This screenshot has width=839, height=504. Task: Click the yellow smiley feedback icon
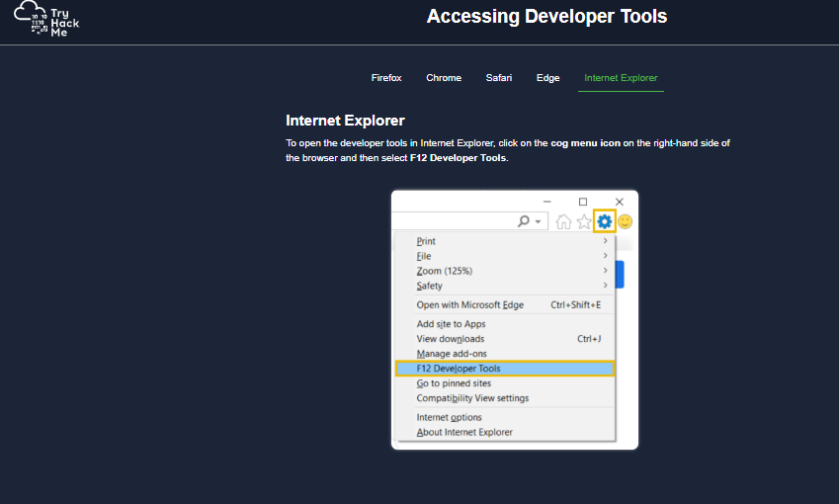click(x=625, y=221)
